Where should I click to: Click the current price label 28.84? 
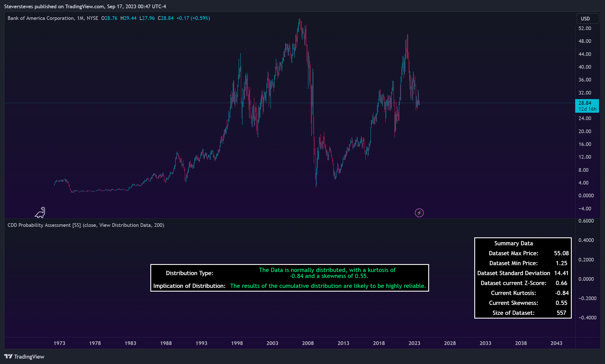pyautogui.click(x=585, y=103)
